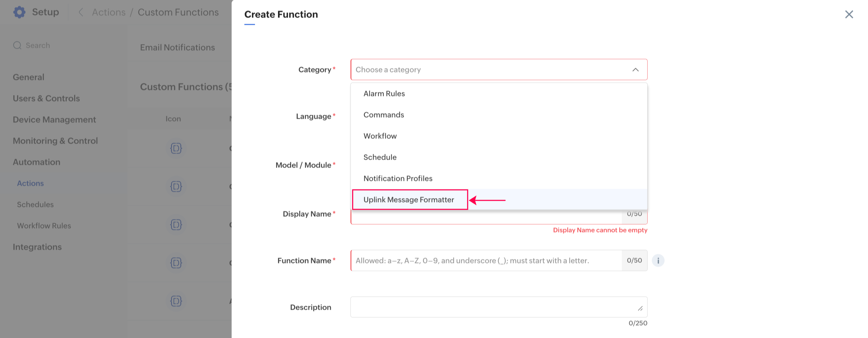The width and height of the screenshot is (868, 338).
Task: Open Schedules under Automation in sidebar
Action: [x=35, y=205]
